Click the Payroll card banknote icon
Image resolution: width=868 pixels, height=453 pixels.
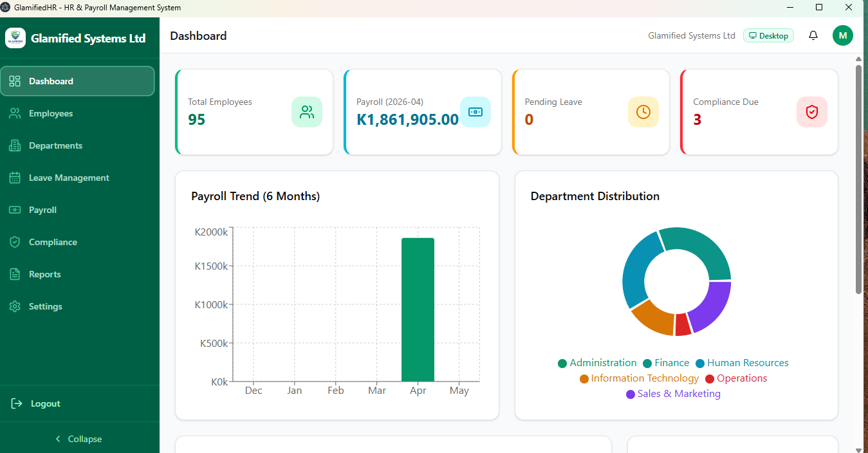coord(476,112)
